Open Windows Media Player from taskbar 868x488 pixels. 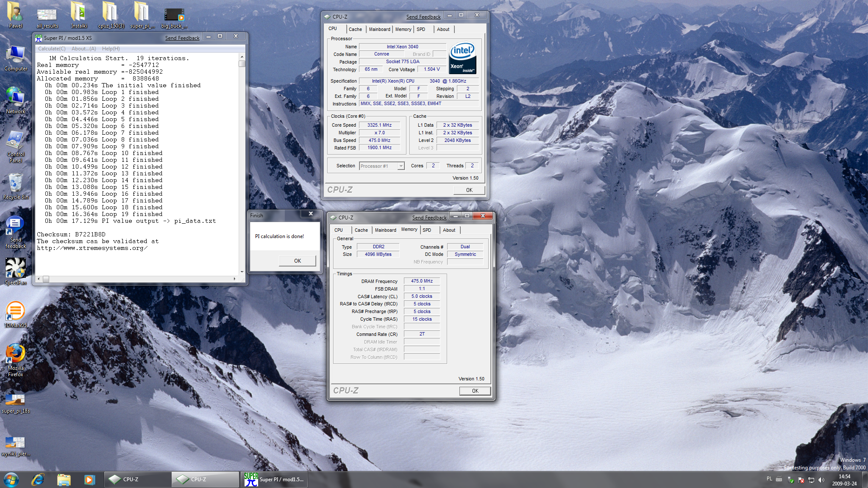(x=89, y=479)
